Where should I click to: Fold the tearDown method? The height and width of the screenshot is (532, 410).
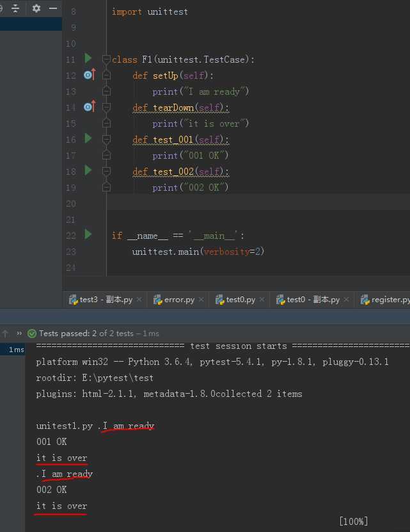point(106,107)
